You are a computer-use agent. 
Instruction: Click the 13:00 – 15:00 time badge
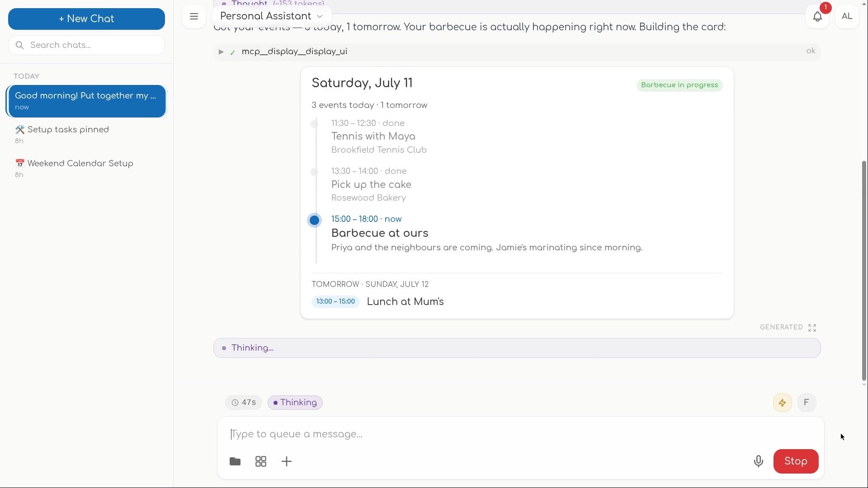(x=335, y=302)
